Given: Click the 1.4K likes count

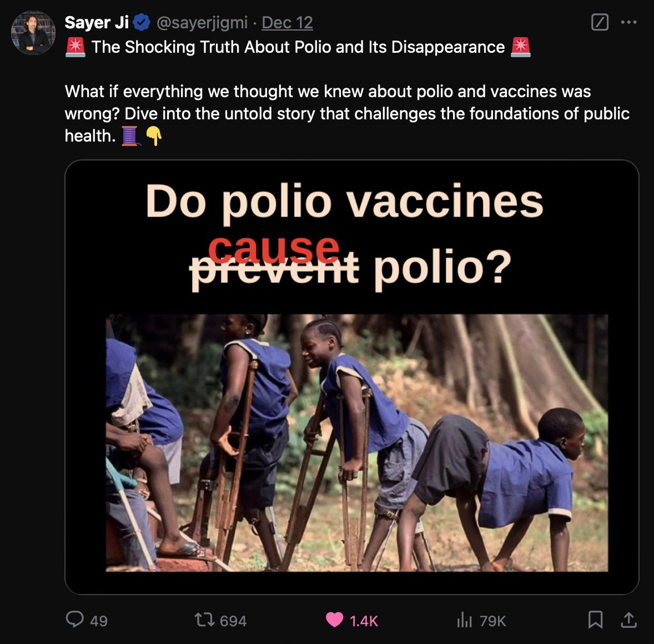Looking at the screenshot, I should 364,621.
